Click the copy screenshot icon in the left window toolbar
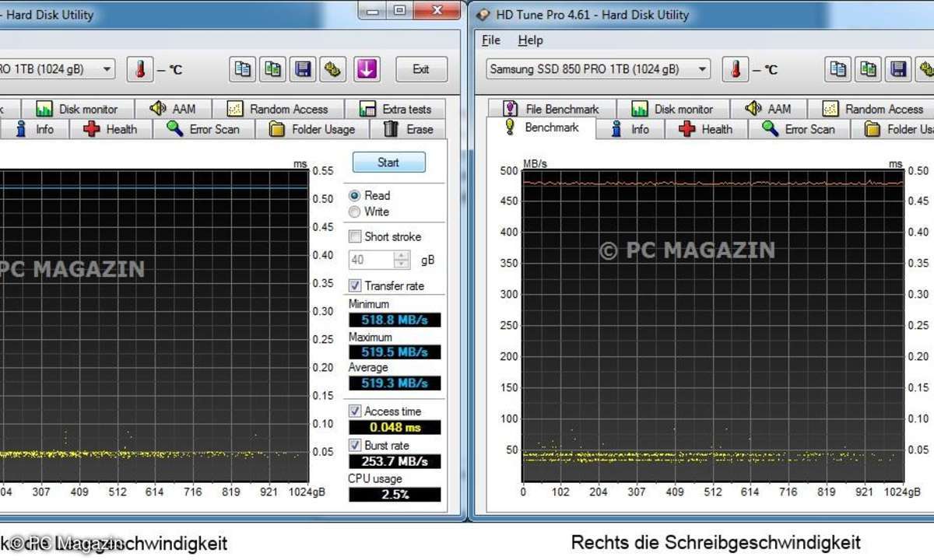 click(x=272, y=69)
